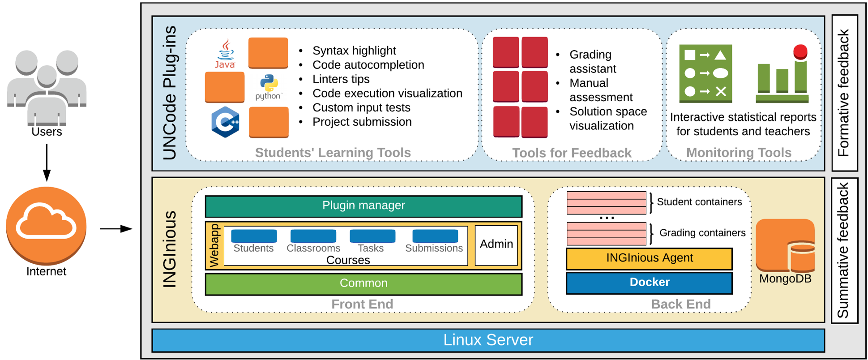
Task: Click the Syntax highlight bullet
Action: [x=354, y=51]
